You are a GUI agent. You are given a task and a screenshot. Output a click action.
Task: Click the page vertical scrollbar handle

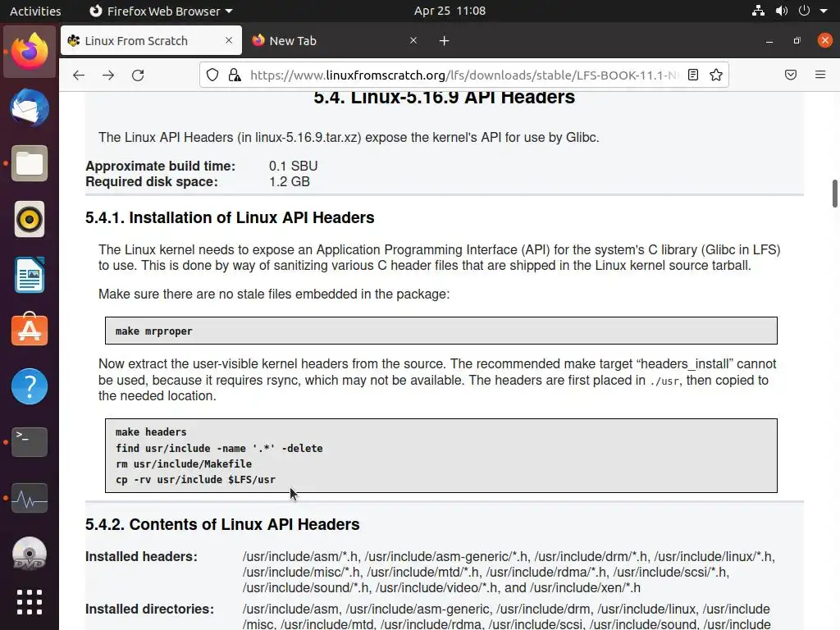[x=834, y=194]
